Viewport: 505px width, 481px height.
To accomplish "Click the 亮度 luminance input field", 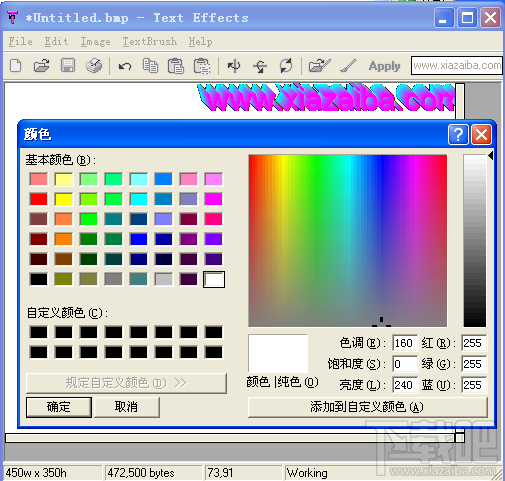I will [x=405, y=385].
